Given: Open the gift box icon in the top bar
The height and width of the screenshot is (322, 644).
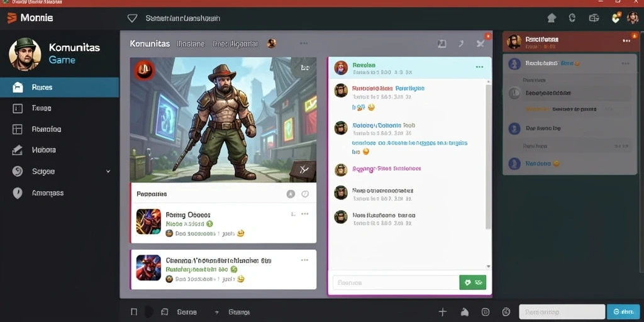Looking at the screenshot, I should coord(594,18).
